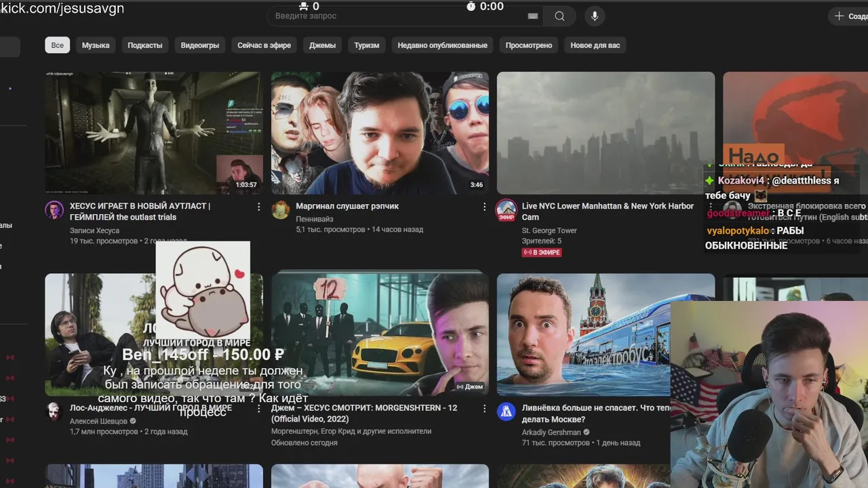Open Arkady Gershman channel avatar
This screenshot has width=868, height=488.
(x=506, y=411)
